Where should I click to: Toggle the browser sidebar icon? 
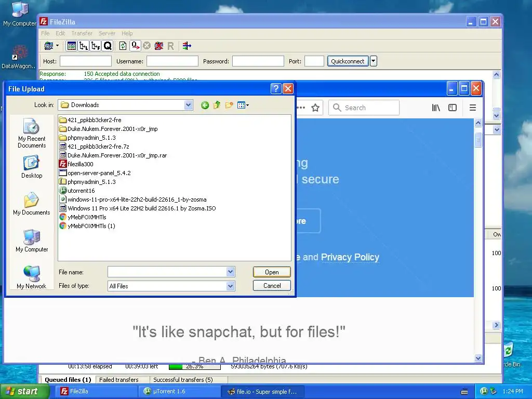click(453, 108)
